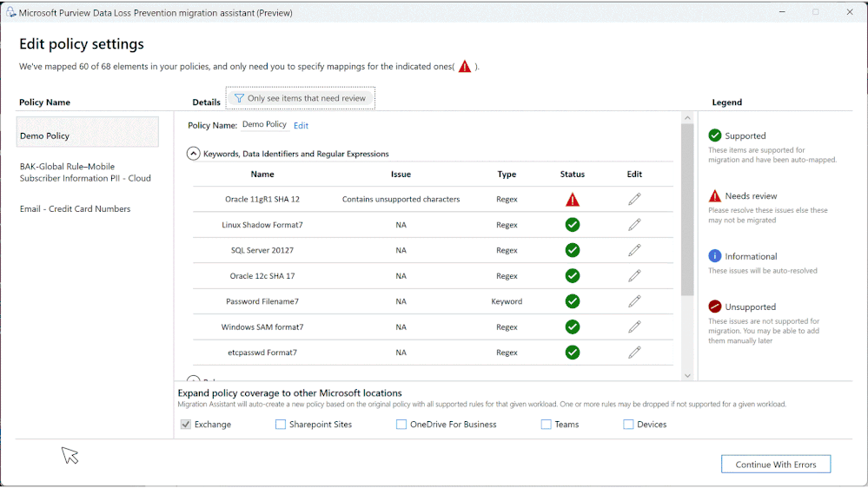Edit the Windows SAM format7 row pencil

(x=634, y=327)
